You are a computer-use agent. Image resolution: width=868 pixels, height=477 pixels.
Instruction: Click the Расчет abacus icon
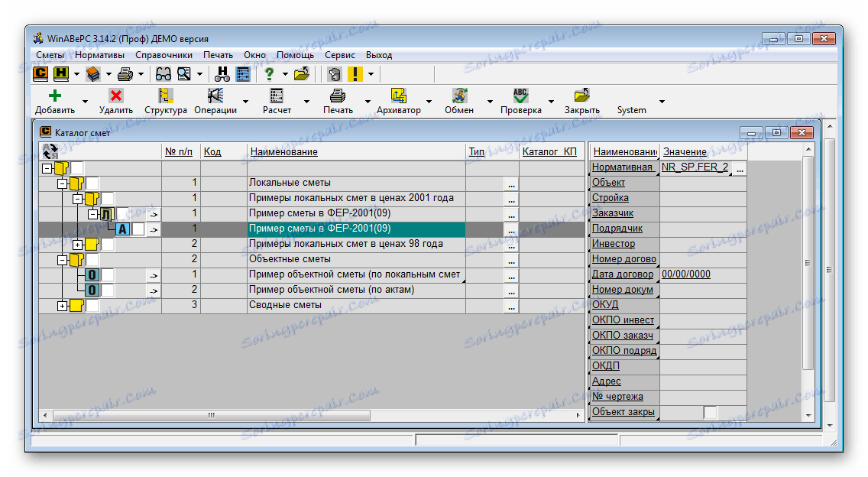pyautogui.click(x=277, y=96)
